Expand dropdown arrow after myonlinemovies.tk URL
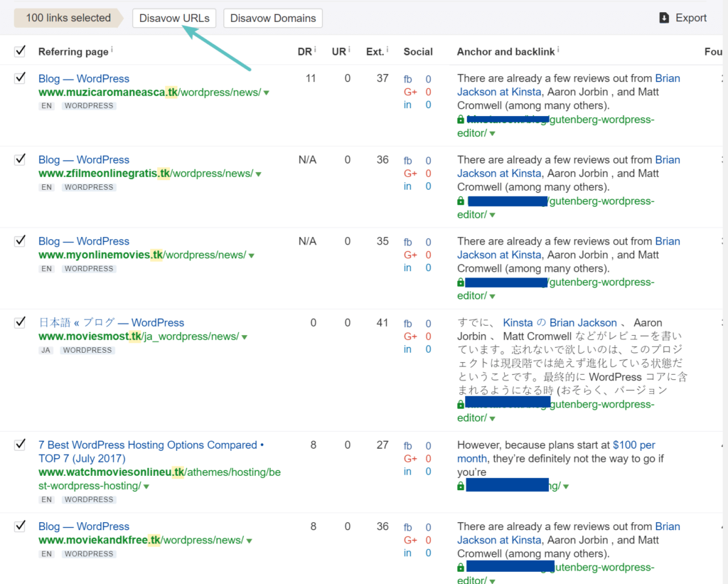 pyautogui.click(x=252, y=256)
